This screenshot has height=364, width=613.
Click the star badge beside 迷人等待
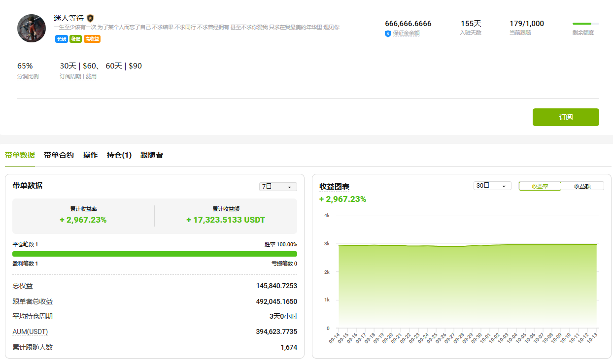pos(90,18)
